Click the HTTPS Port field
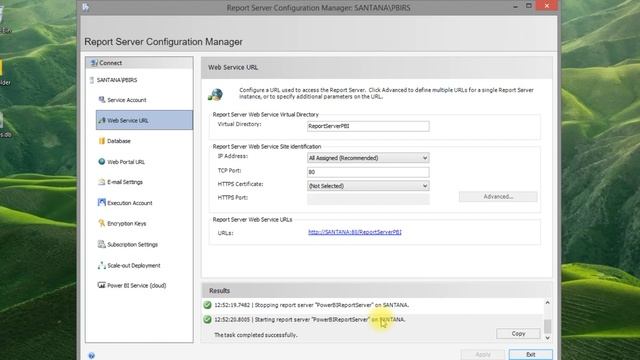Viewport: 640px width, 360px height. [368, 199]
